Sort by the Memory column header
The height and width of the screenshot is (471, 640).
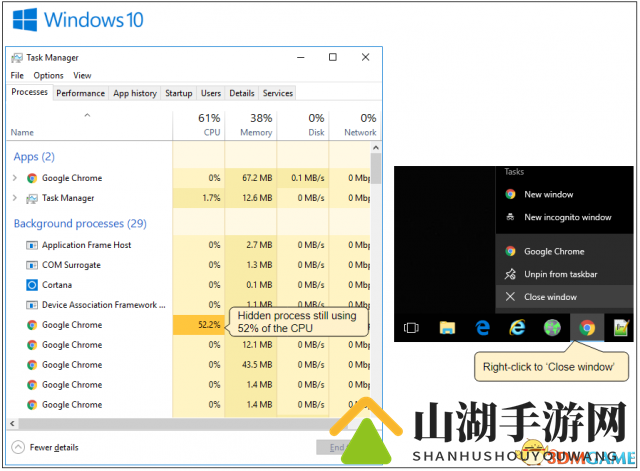point(251,125)
